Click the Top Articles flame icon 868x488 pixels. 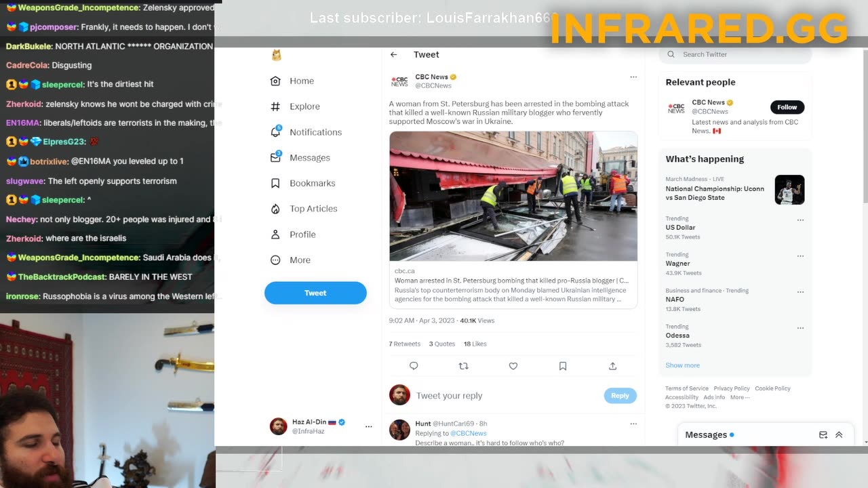pos(275,209)
